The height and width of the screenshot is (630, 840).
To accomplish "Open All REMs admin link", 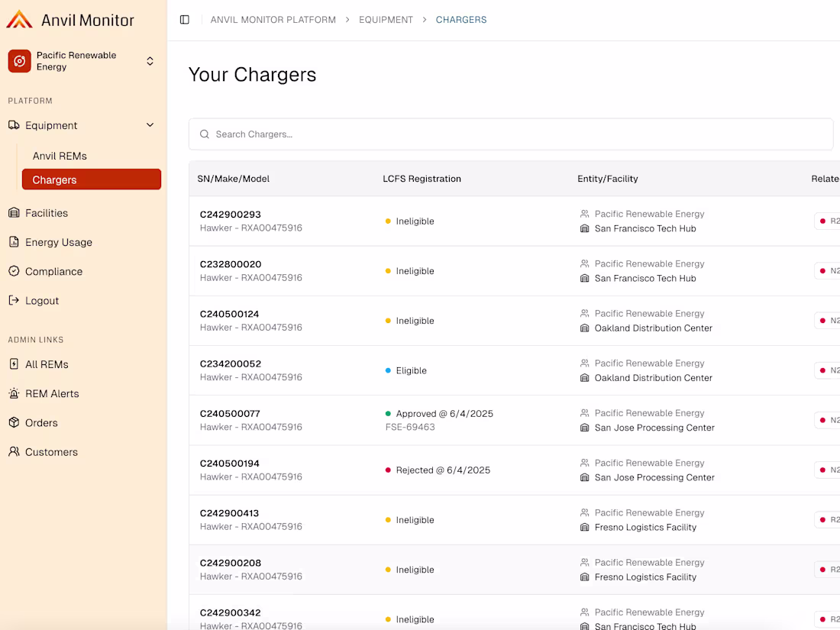I will (x=47, y=364).
